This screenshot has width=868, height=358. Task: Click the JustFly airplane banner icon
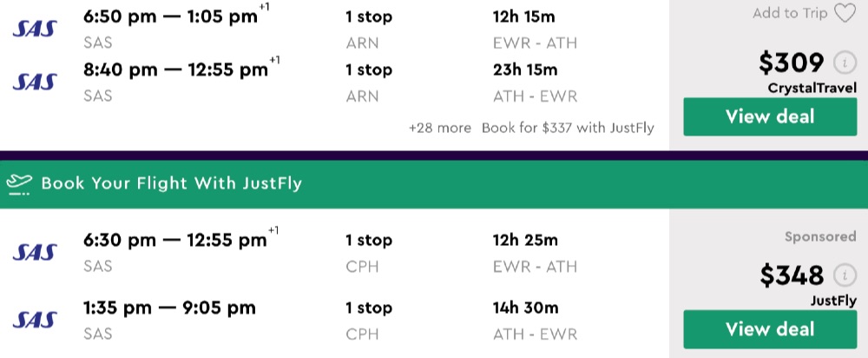coord(19,183)
